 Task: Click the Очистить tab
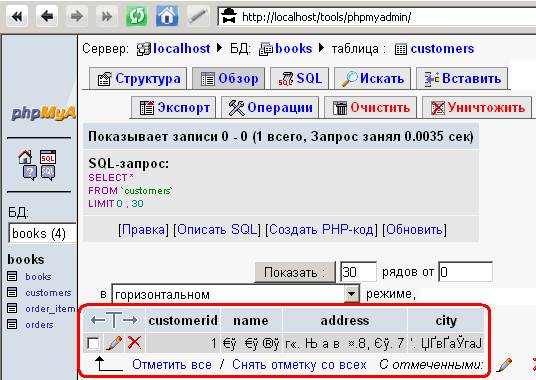[370, 108]
